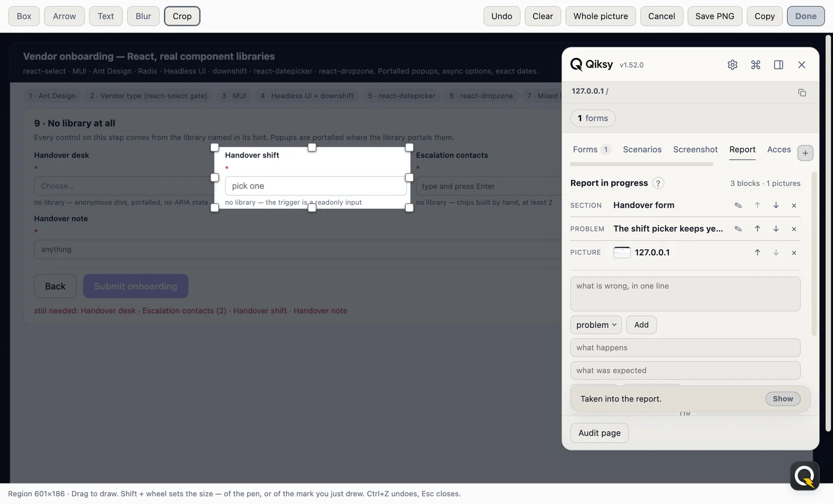The height and width of the screenshot is (504, 833).
Task: Click the tab strip horizontal scrollbar
Action: point(641,164)
